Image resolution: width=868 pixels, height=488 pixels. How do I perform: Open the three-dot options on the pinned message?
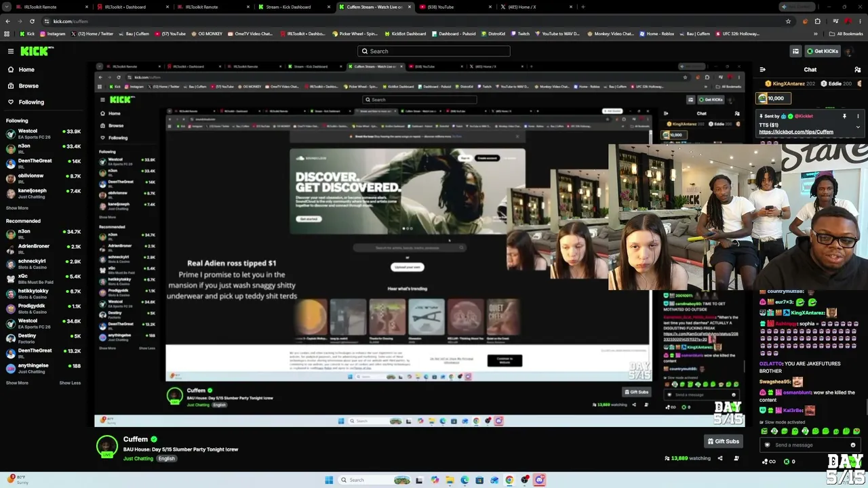point(858,116)
